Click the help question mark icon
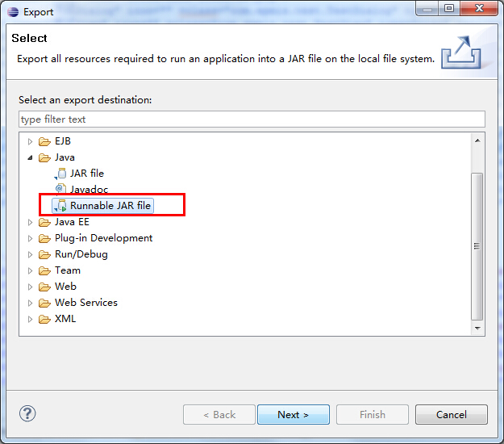The image size is (504, 444). coord(27,414)
